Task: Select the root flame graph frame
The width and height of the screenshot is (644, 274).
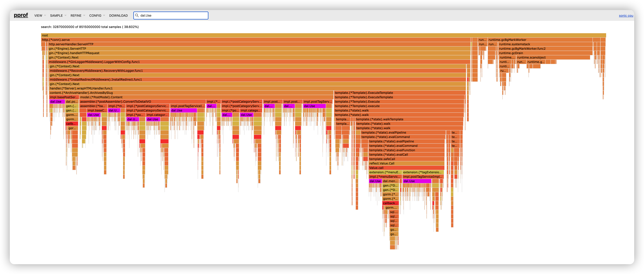Action: click(x=323, y=35)
